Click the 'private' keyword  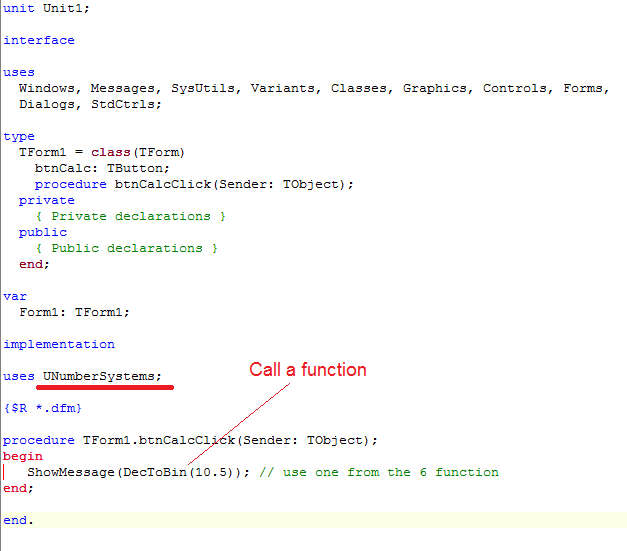click(47, 200)
